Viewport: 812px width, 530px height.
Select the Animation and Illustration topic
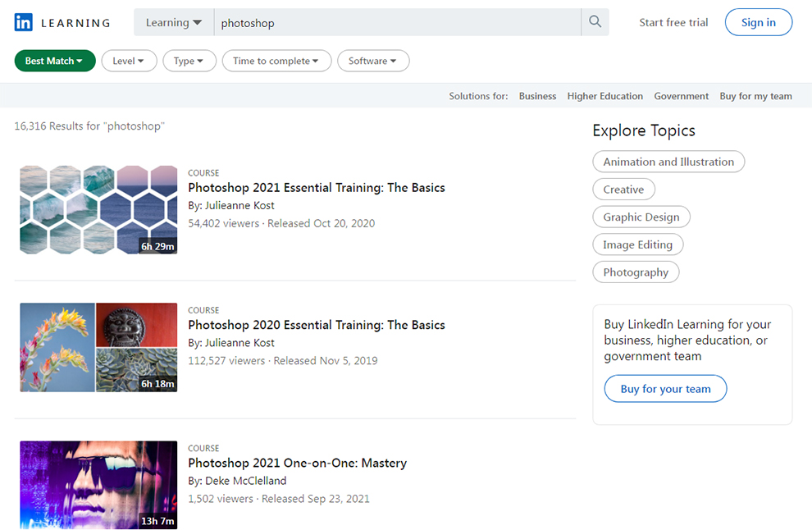click(668, 162)
